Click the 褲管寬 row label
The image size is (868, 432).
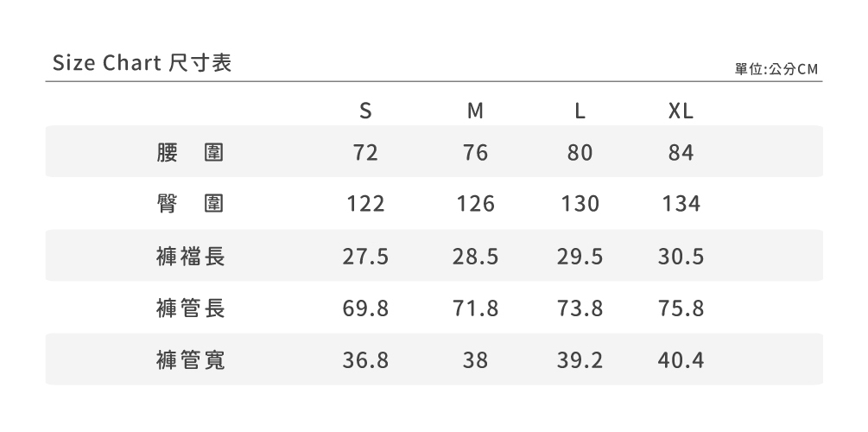[191, 360]
